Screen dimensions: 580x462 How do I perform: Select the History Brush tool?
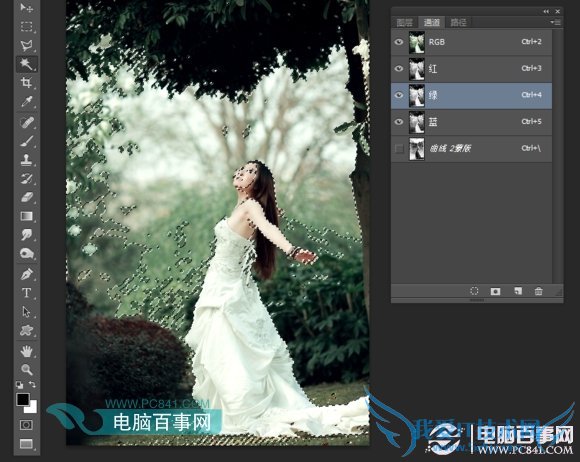tap(26, 179)
